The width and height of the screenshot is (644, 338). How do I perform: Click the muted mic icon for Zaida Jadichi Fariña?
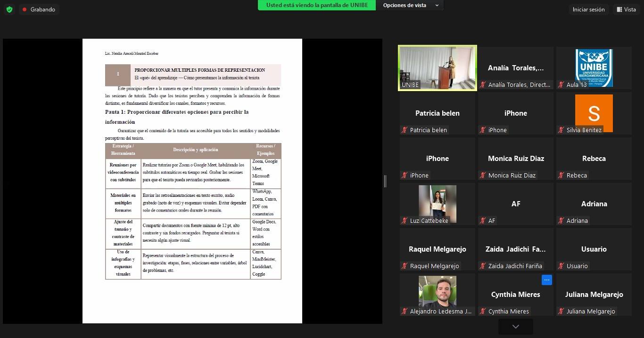point(483,266)
